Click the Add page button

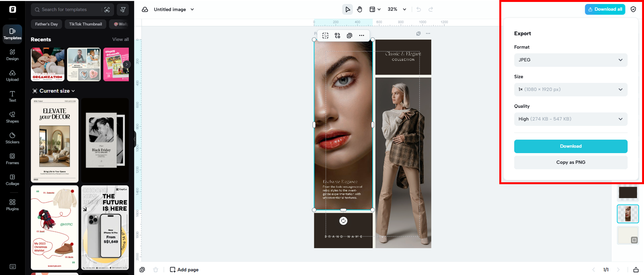point(184,270)
